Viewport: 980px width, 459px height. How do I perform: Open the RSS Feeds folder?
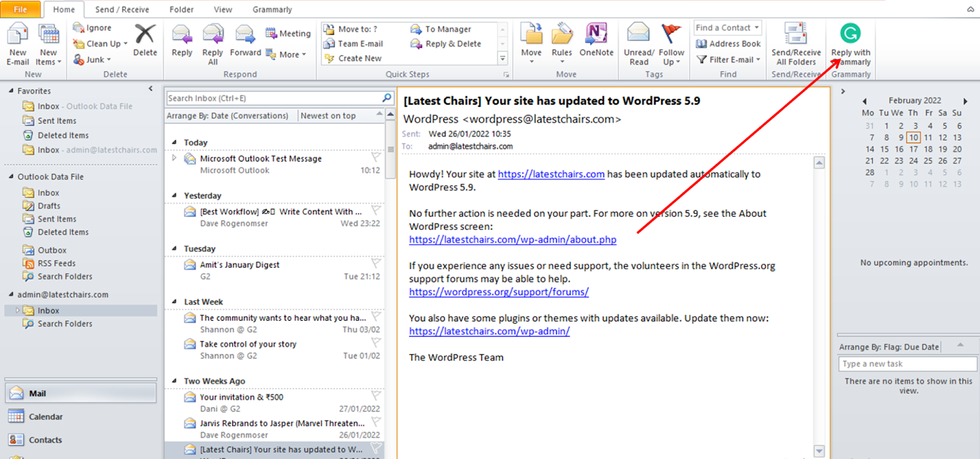point(56,263)
